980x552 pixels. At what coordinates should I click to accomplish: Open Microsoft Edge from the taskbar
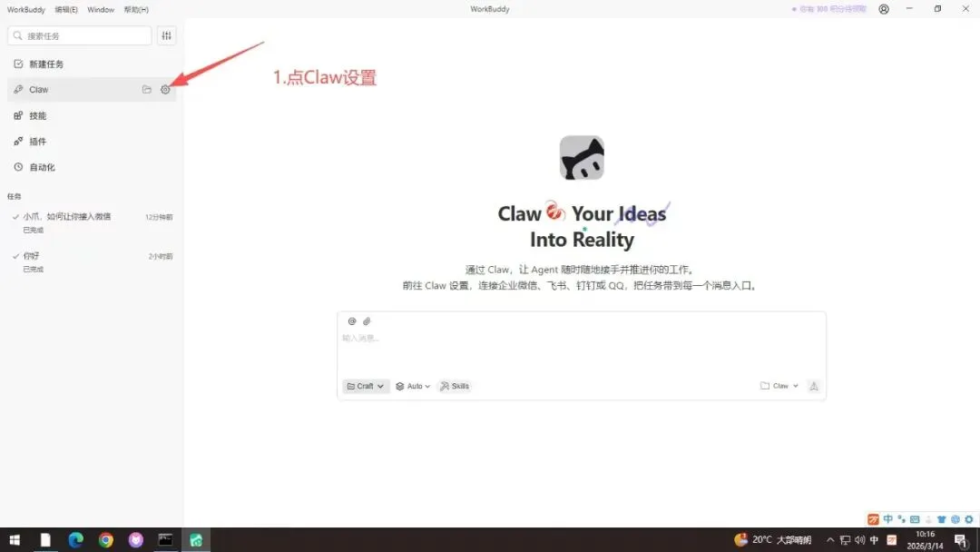tap(75, 539)
